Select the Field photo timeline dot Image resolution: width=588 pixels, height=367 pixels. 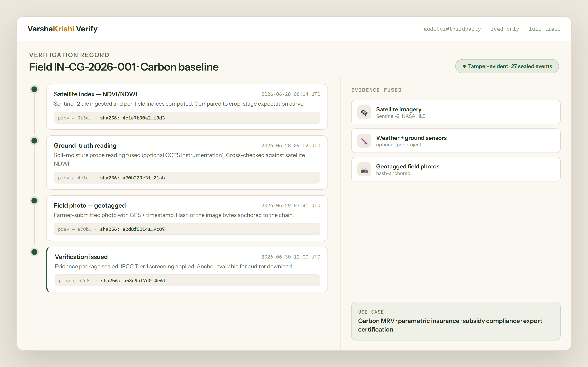point(34,201)
